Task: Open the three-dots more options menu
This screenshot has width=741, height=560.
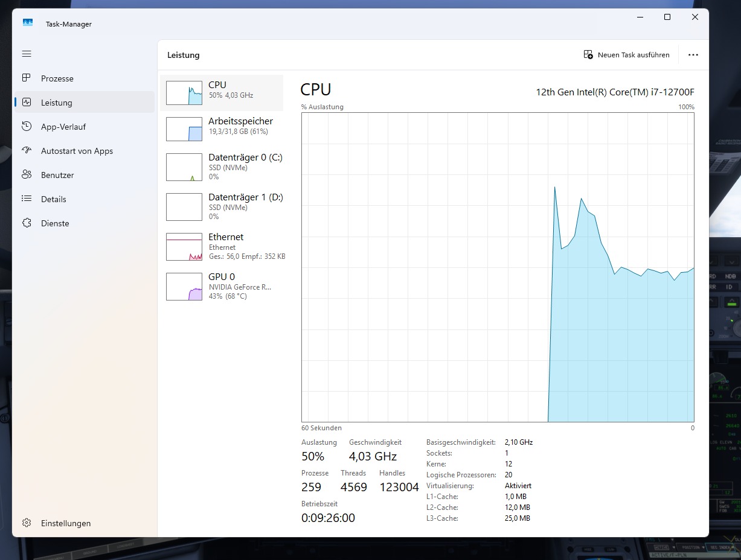Action: (x=693, y=55)
